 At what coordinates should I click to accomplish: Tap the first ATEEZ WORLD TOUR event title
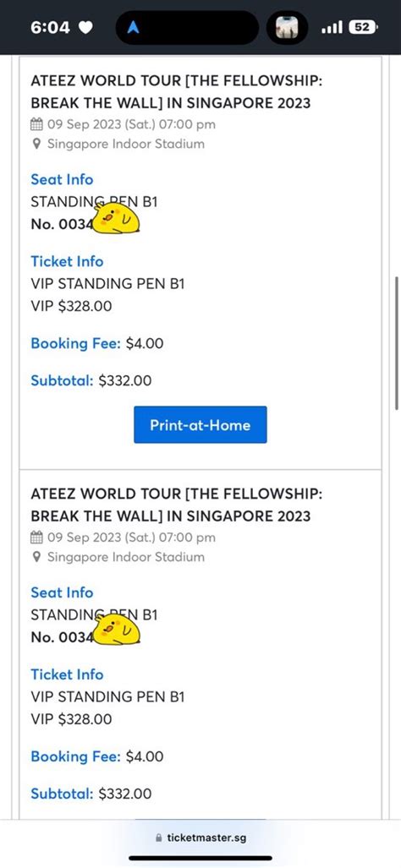[x=177, y=92]
